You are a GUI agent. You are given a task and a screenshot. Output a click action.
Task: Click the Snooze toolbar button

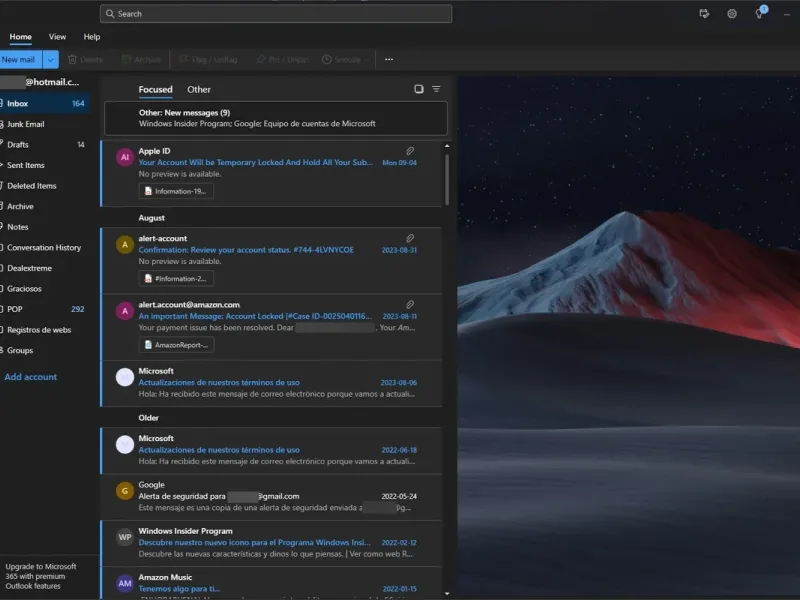coord(345,59)
